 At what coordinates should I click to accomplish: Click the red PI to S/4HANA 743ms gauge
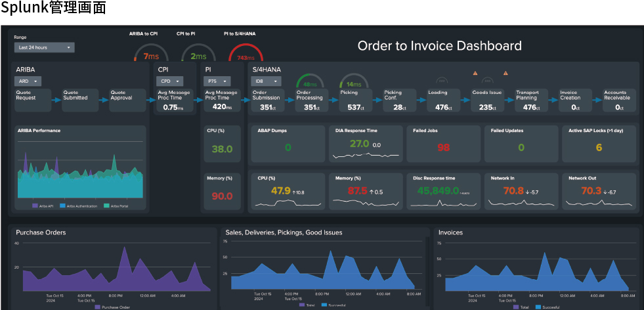pyautogui.click(x=246, y=53)
